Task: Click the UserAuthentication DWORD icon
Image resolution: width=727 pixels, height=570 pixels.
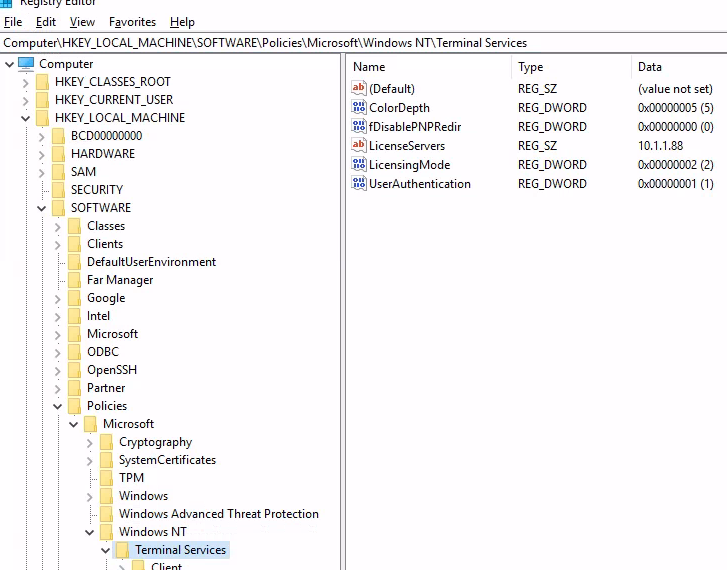Action: [x=359, y=184]
